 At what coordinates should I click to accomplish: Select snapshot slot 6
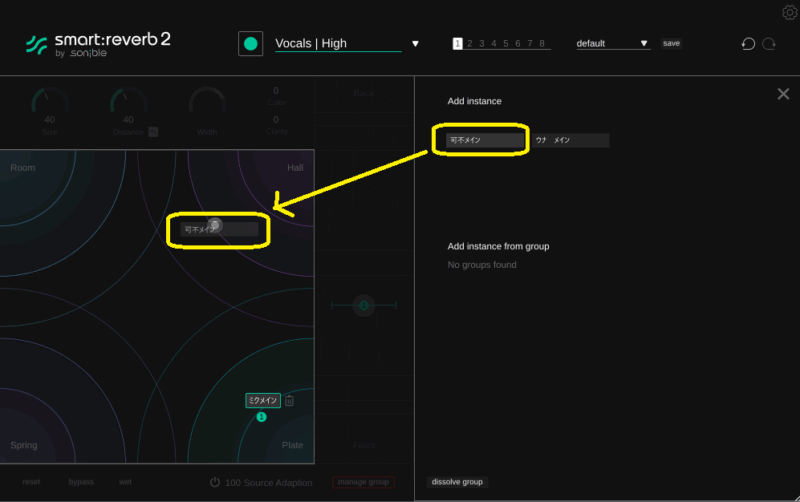[x=518, y=44]
